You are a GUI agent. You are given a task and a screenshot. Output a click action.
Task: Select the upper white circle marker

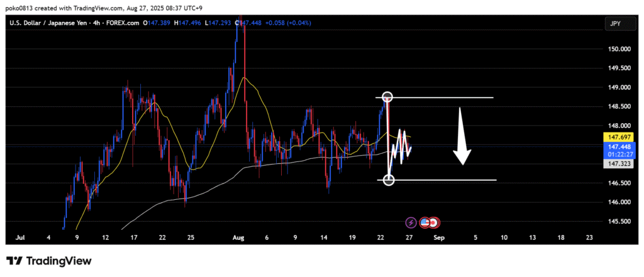388,97
